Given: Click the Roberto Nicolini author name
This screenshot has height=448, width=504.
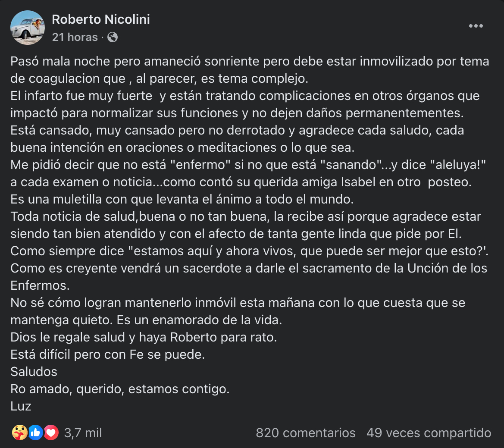Looking at the screenshot, I should point(101,19).
